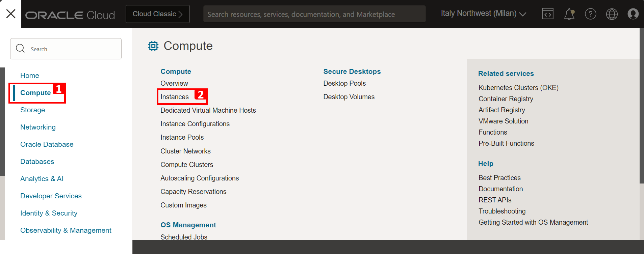Open Desktop Pools under Secure Desktops

click(x=344, y=83)
